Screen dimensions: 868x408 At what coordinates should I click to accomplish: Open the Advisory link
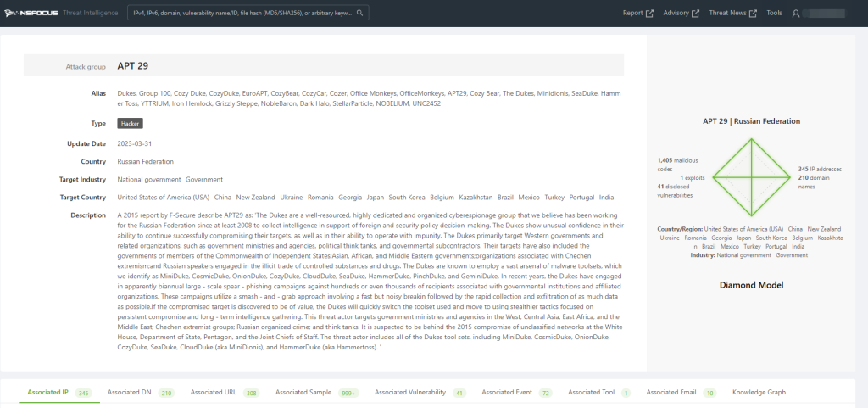[676, 13]
